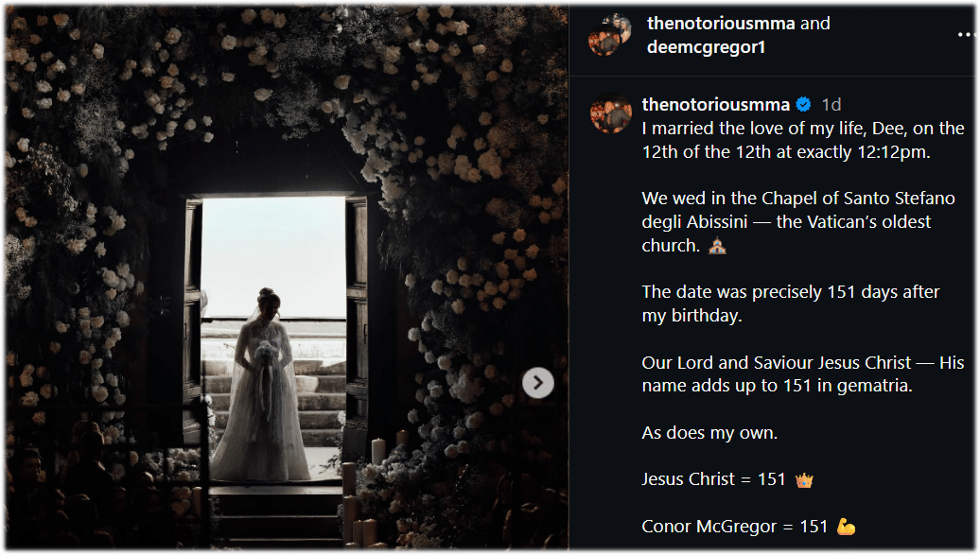Click the 'Jesus Christ = 151' text

coord(713,479)
